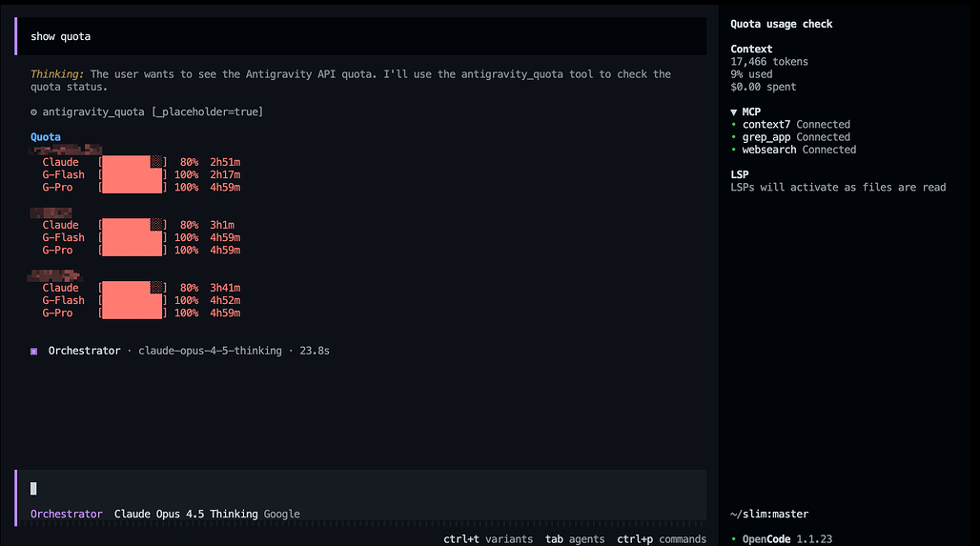The height and width of the screenshot is (546, 980).
Task: Click the Quota usage check session title
Action: (x=781, y=24)
